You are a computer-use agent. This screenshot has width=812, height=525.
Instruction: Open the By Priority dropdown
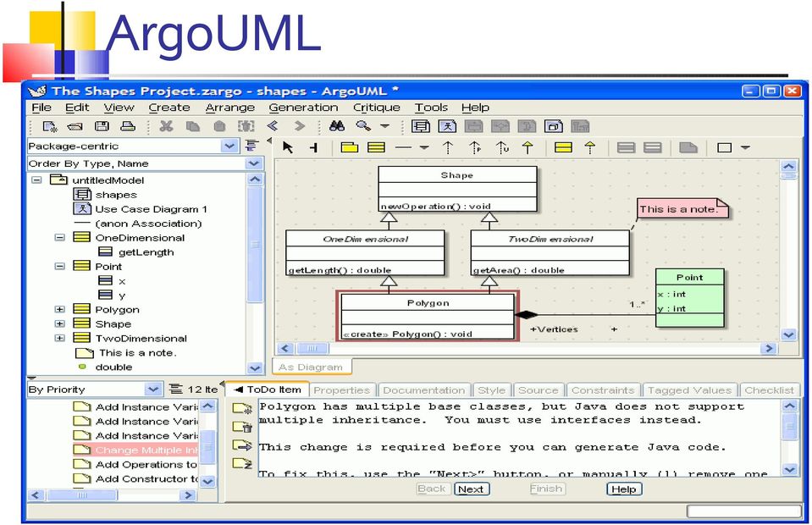[152, 389]
